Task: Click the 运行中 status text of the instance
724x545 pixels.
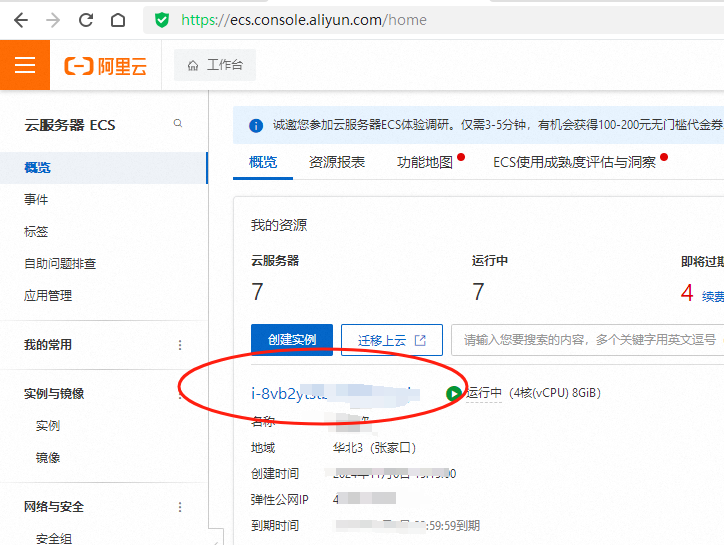Action: (x=483, y=393)
